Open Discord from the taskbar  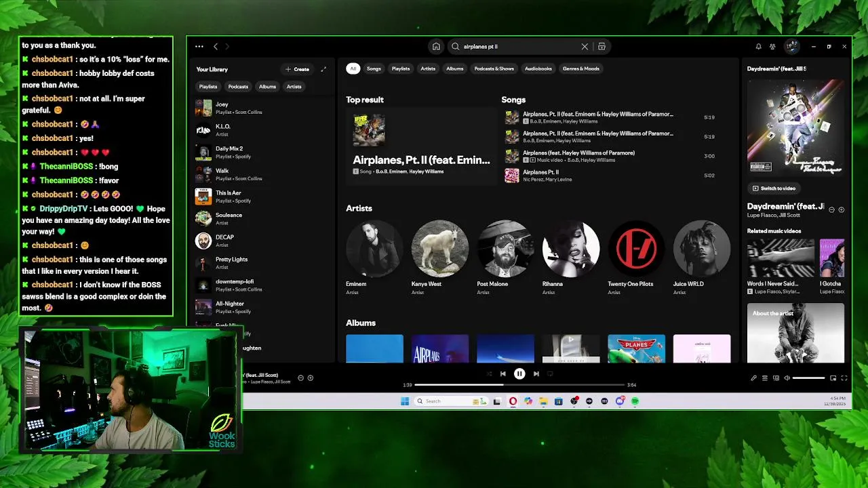pos(619,401)
